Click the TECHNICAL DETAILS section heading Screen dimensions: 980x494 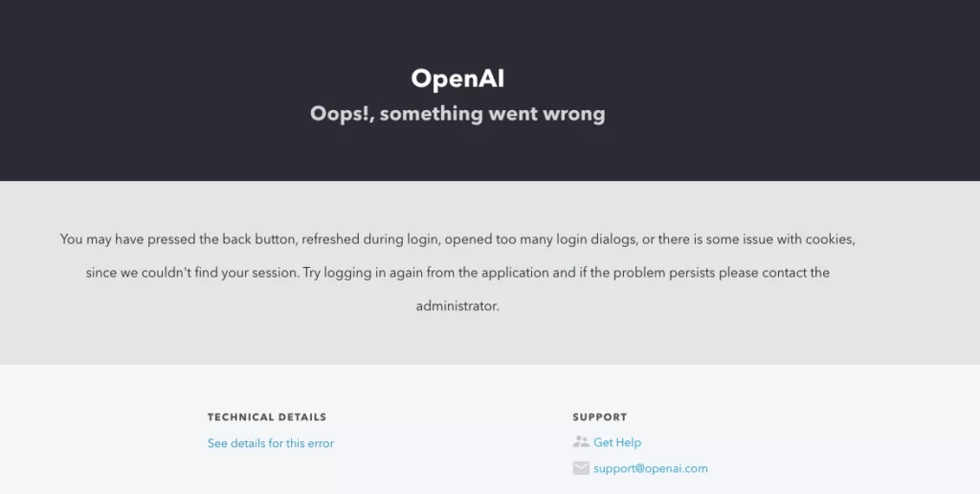[267, 417]
